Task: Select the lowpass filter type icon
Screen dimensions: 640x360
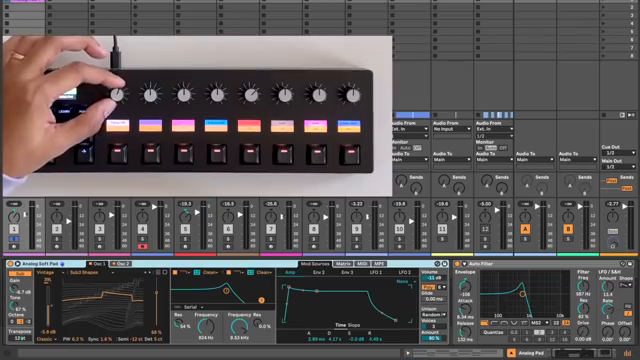Action: tap(484, 323)
